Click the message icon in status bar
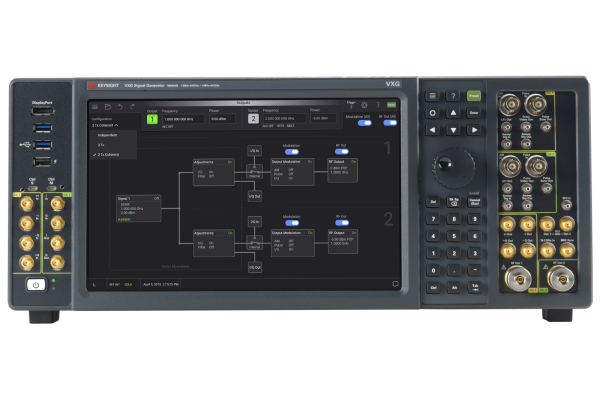The width and height of the screenshot is (600, 400). [394, 283]
